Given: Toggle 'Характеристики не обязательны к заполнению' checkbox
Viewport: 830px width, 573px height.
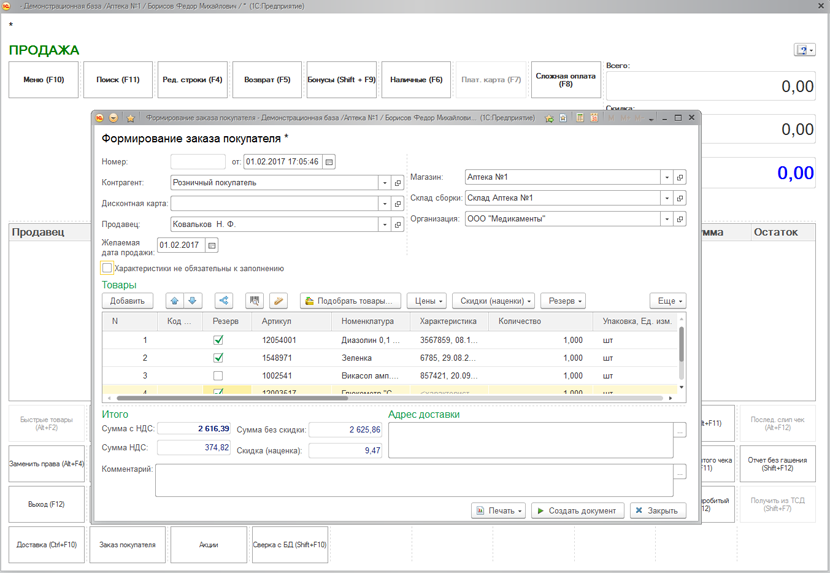Looking at the screenshot, I should [x=107, y=268].
